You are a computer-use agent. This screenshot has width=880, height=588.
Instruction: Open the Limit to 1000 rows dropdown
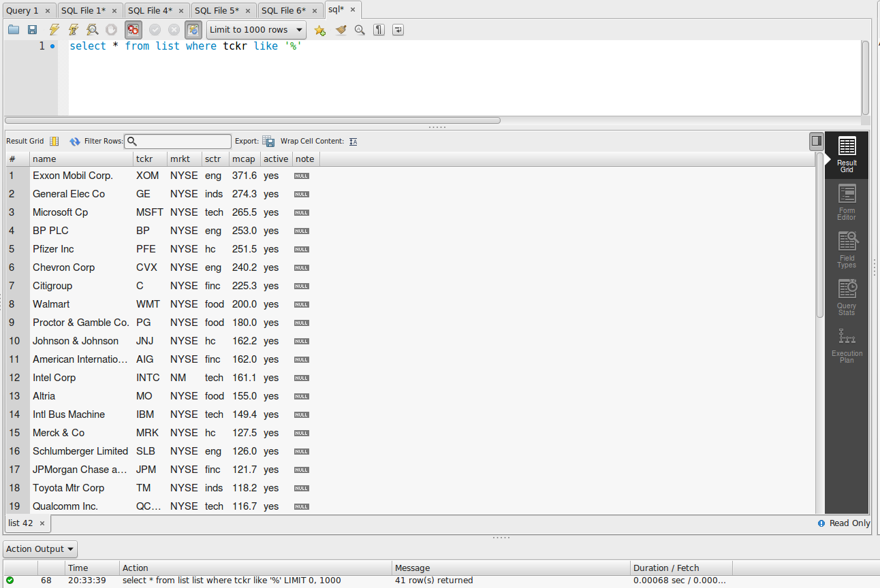click(x=255, y=29)
